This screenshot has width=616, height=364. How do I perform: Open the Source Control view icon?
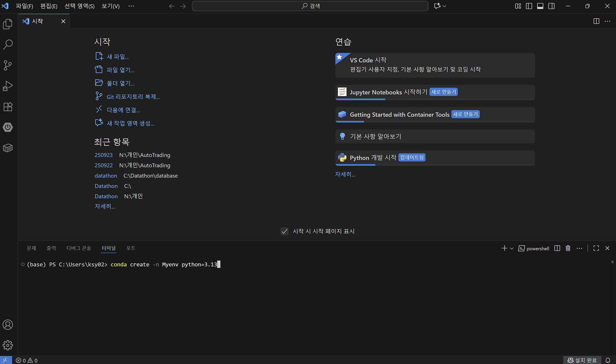pyautogui.click(x=8, y=65)
